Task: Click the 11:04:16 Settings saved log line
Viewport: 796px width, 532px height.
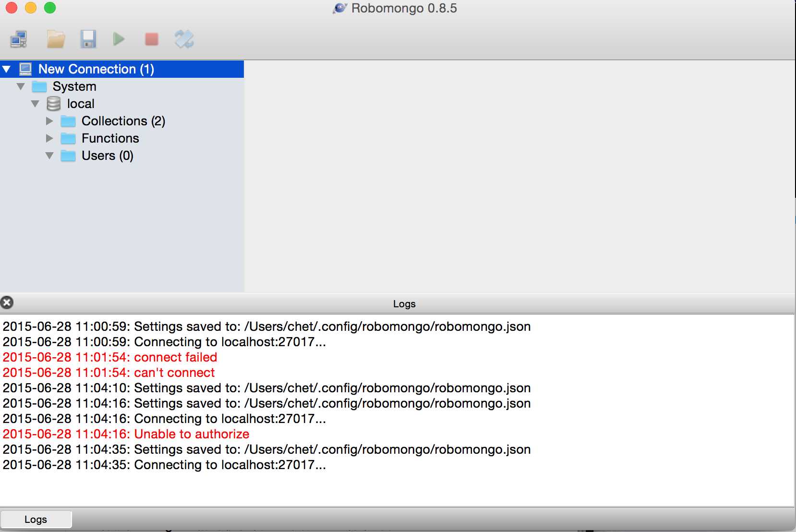Action: pyautogui.click(x=266, y=403)
